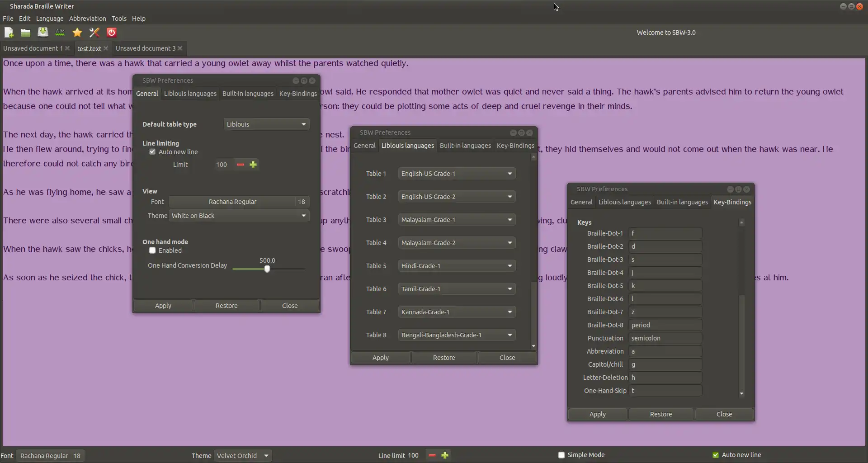Image resolution: width=868 pixels, height=463 pixels.
Task: Close the test.text tab
Action: tap(106, 48)
